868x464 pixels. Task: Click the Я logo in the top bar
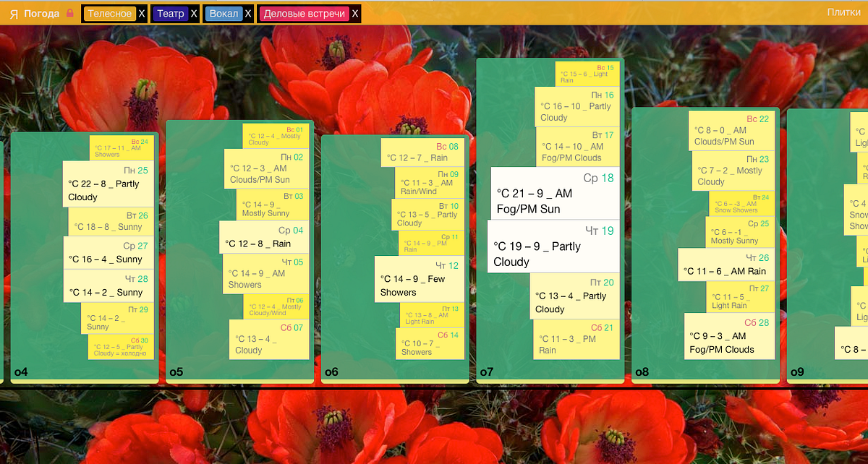14,13
